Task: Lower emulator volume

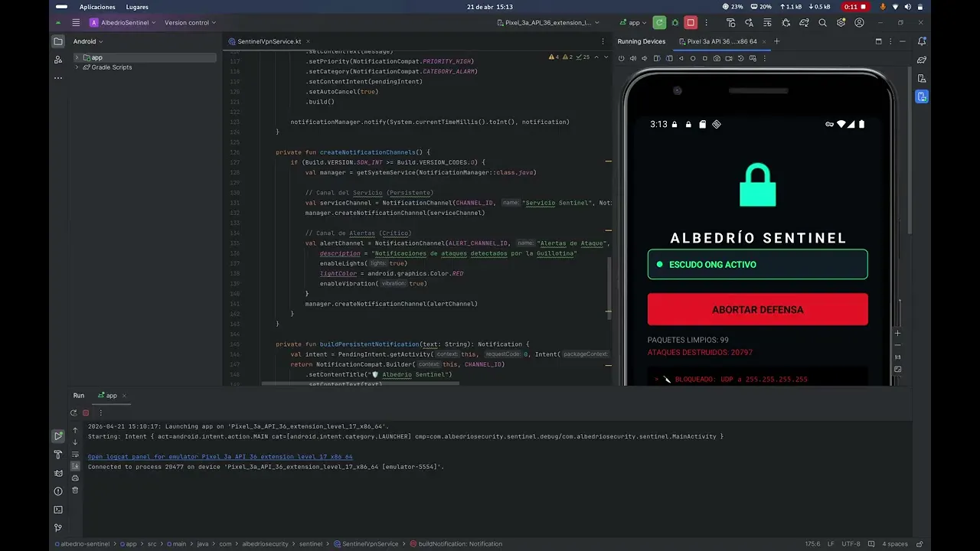Action: [x=645, y=58]
